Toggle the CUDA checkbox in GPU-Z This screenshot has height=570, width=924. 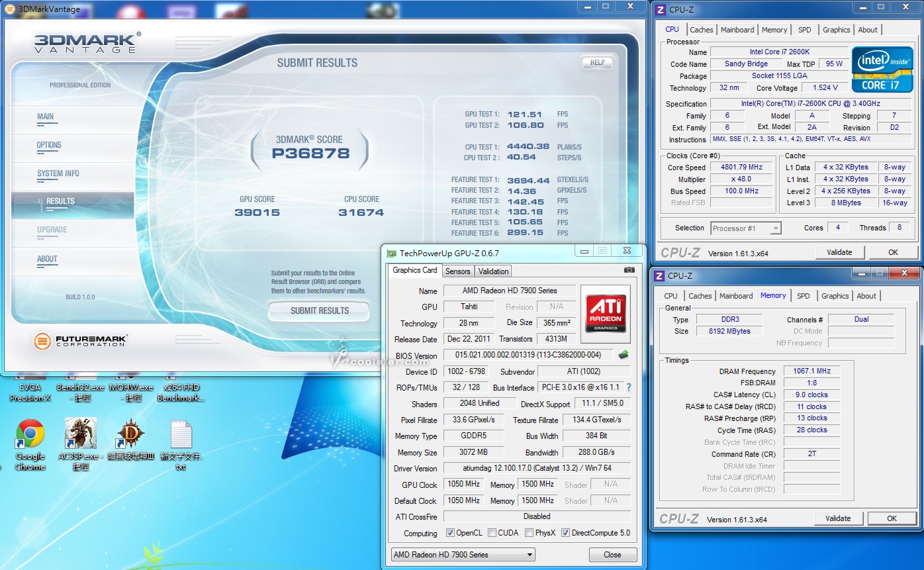click(x=492, y=533)
